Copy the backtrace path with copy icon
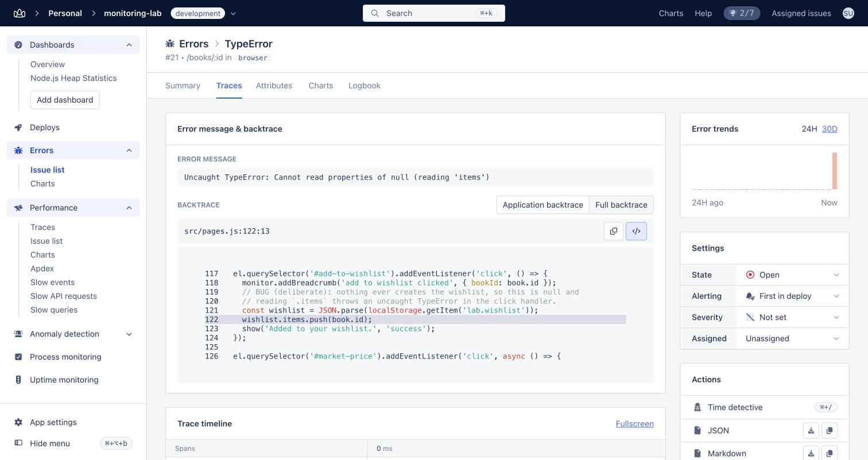 pos(614,231)
